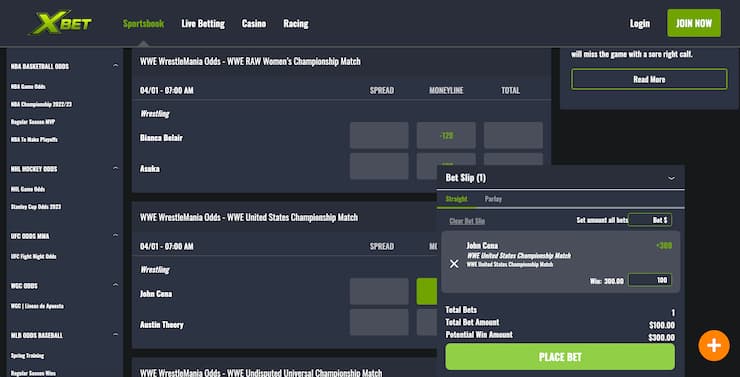Click +300 odds in bet slip
This screenshot has width=740, height=377.
pyautogui.click(x=664, y=245)
